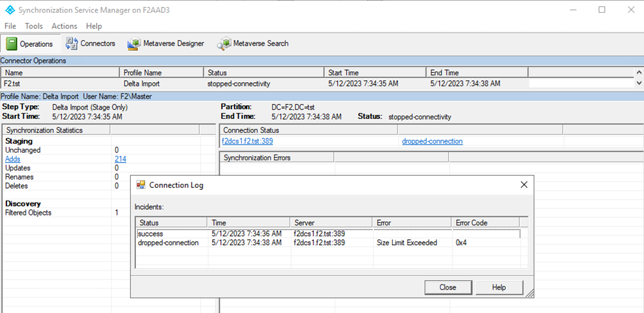
Task: Sort by Name column header
Action: (60, 73)
